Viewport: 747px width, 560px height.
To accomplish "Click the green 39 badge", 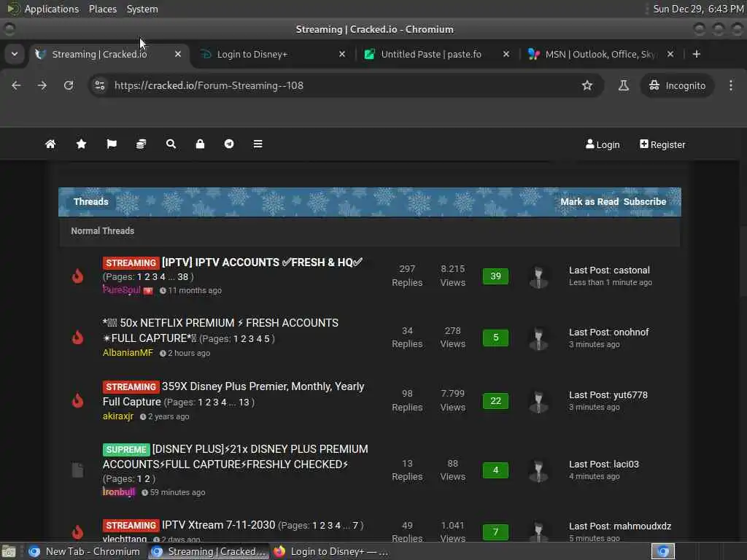I will [x=495, y=276].
